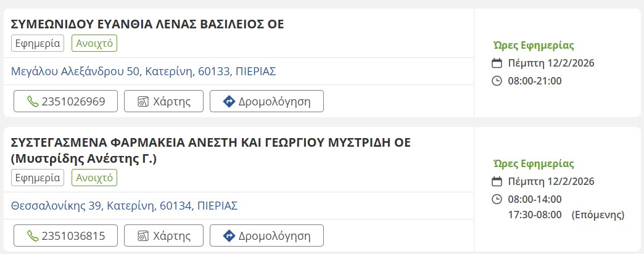Click map icon in Συμεωνίδου pharmacy card
The height and width of the screenshot is (254, 644).
143,101
